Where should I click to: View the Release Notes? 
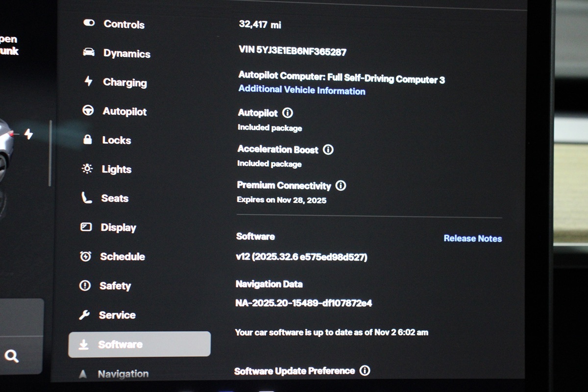(x=472, y=239)
